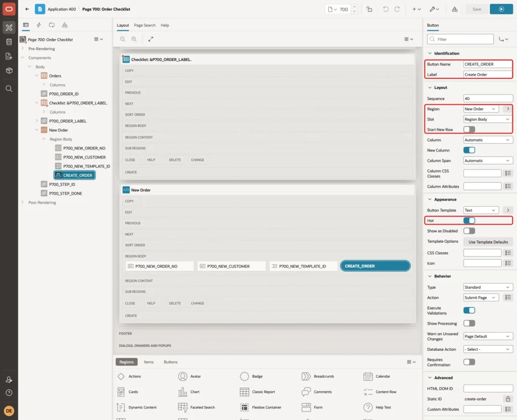
Task: Select CREATE_ORDER button in layout
Action: coord(375,266)
